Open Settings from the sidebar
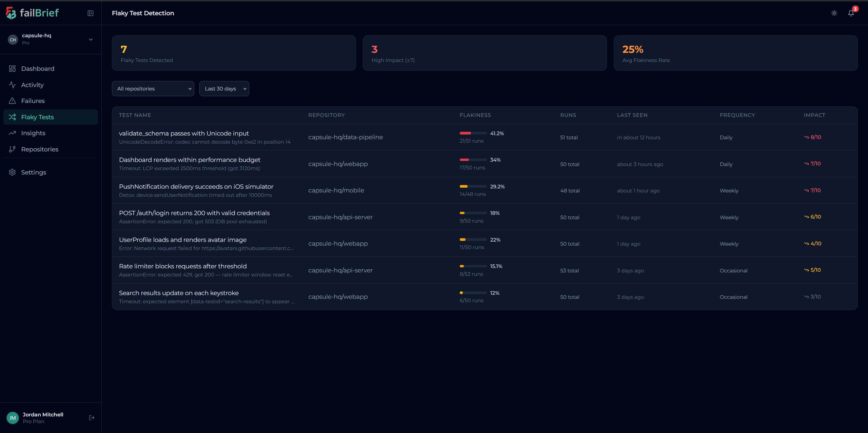 [x=51, y=172]
